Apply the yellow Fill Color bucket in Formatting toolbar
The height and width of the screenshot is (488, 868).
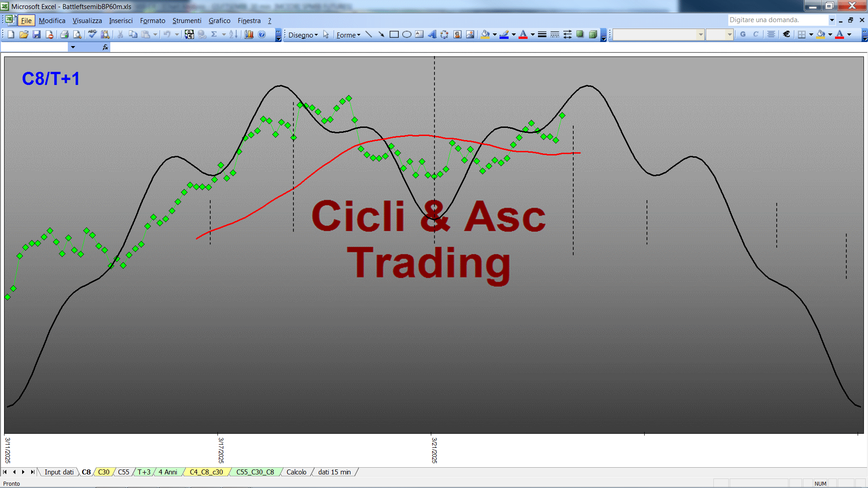tap(821, 34)
